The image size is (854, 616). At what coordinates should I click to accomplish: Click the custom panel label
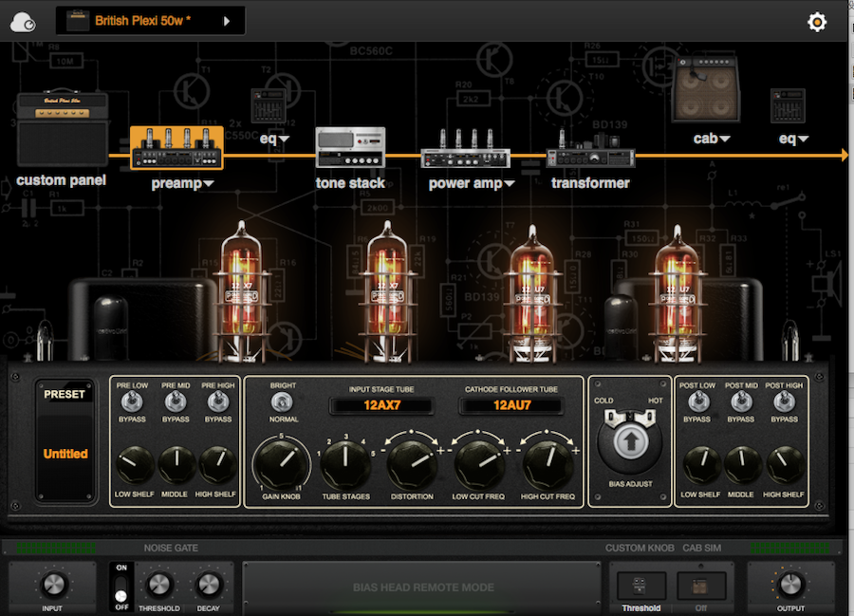(x=61, y=180)
